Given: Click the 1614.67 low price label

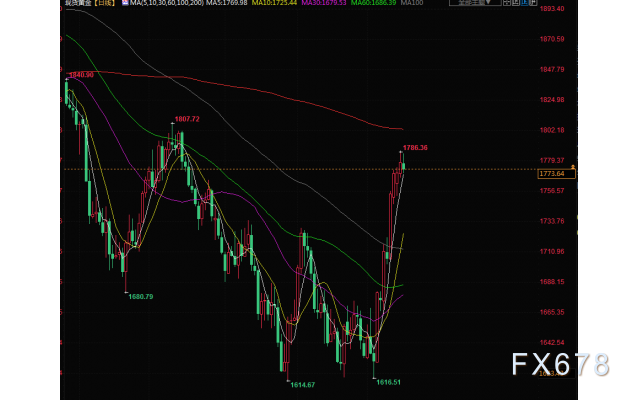Looking at the screenshot, I should pyautogui.click(x=302, y=385).
